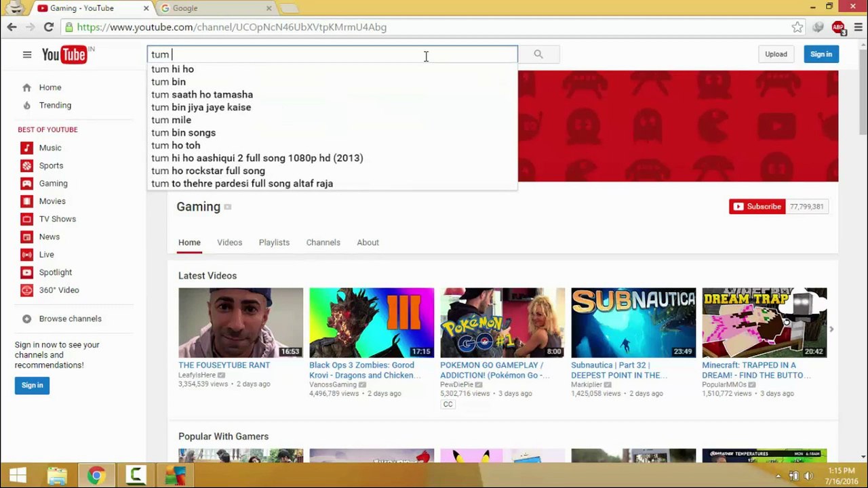
Task: Subscribe to the Gaming channel
Action: coord(757,207)
